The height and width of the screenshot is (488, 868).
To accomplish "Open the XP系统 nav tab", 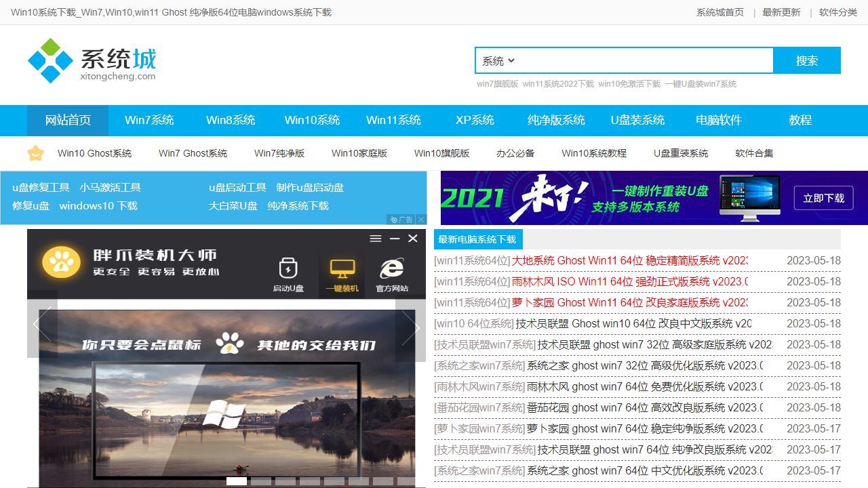I will pos(475,120).
